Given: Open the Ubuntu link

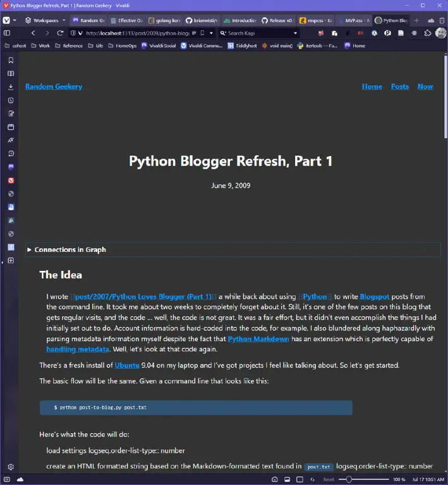Looking at the screenshot, I should [127, 365].
